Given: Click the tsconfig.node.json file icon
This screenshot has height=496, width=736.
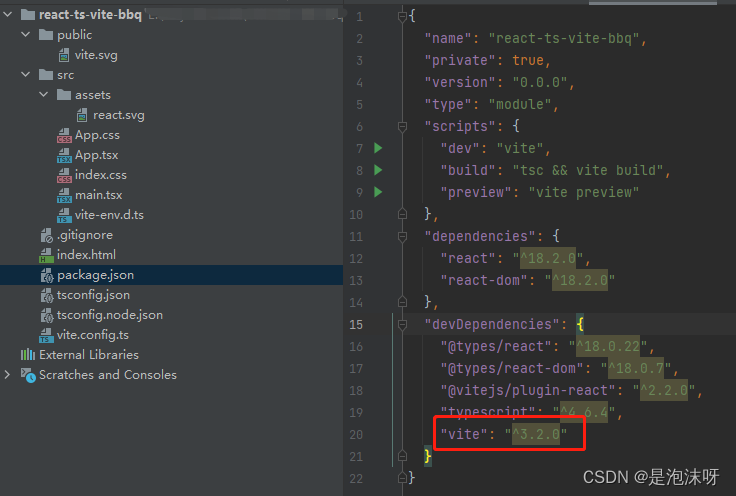Looking at the screenshot, I should 46,315.
